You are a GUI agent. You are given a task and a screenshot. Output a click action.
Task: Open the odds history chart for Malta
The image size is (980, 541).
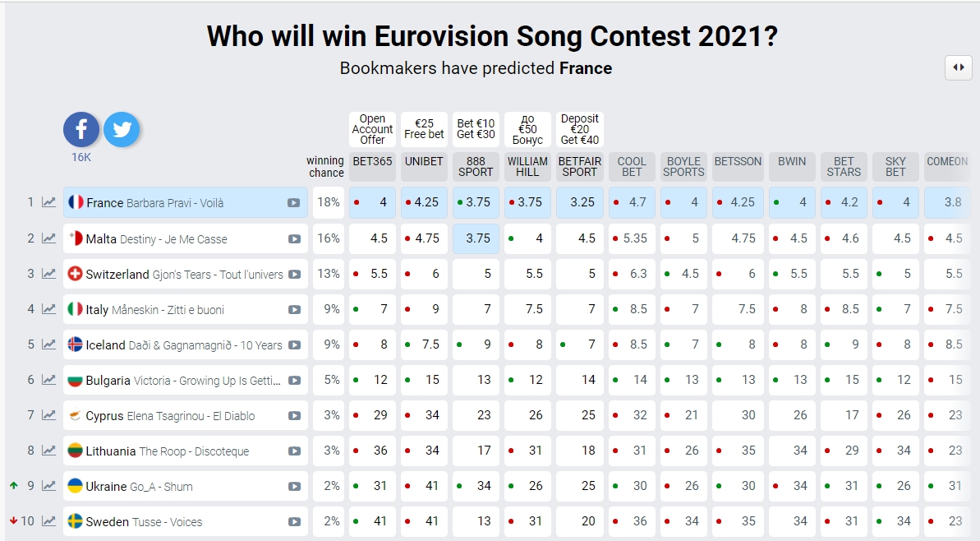click(x=49, y=238)
